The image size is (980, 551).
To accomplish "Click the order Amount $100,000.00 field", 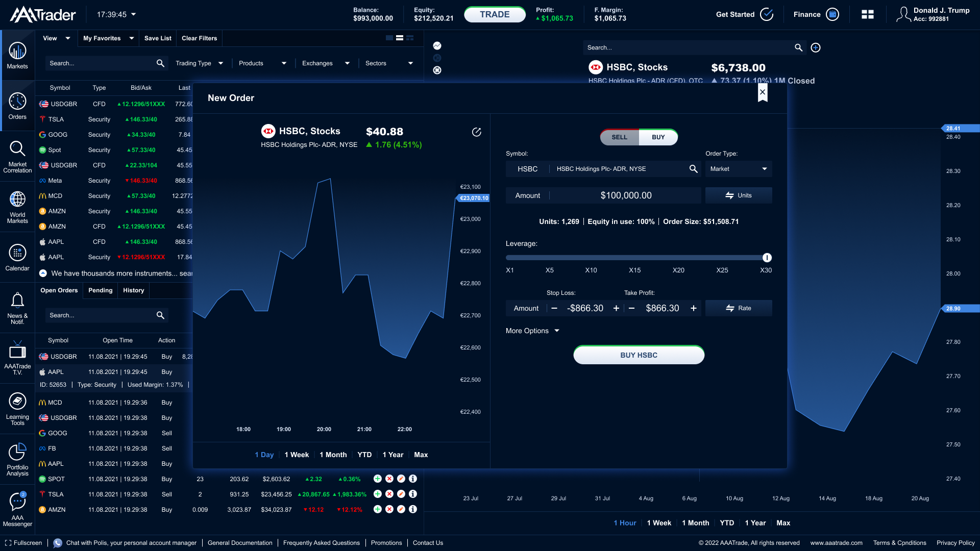I will (x=603, y=195).
